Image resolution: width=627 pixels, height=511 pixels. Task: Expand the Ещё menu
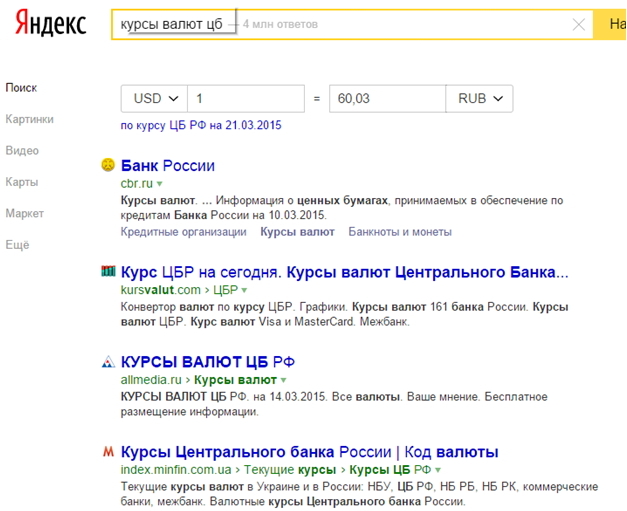tap(17, 245)
